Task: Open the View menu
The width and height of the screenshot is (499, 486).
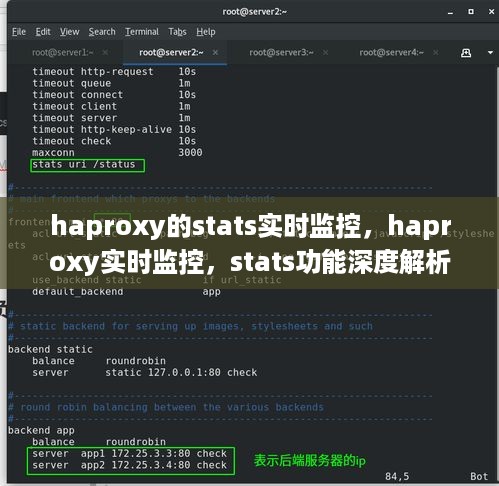Action: (x=69, y=32)
